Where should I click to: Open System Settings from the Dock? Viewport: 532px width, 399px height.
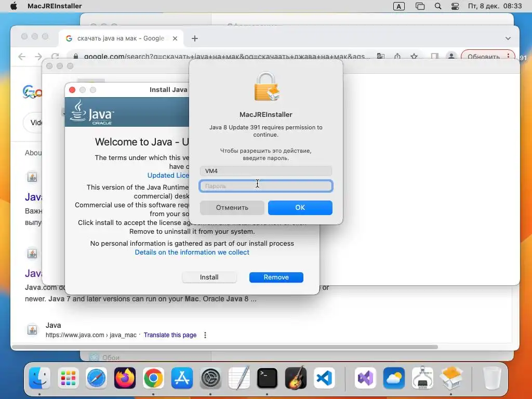point(210,378)
